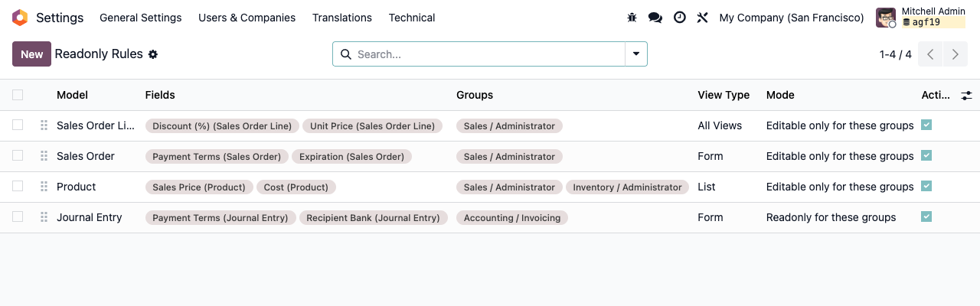The height and width of the screenshot is (306, 980).
Task: Open optional columns adjust icon
Action: [967, 96]
